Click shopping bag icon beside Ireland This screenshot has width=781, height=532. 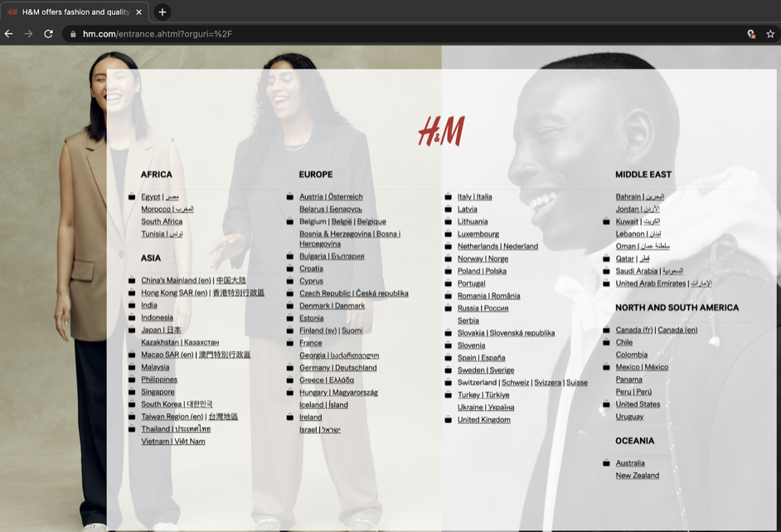pos(290,417)
